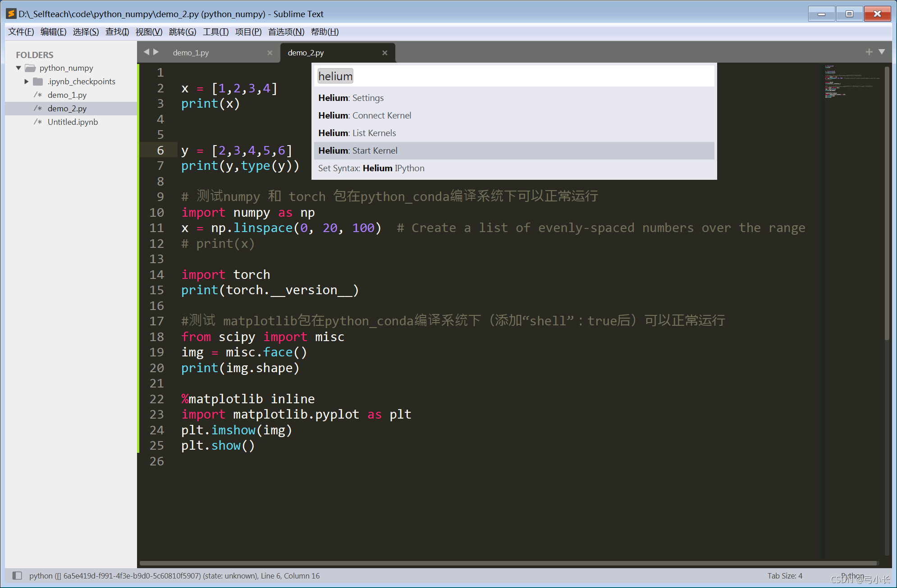Click '# print(x)' comment on line 12
The image size is (897, 588).
coord(218,243)
